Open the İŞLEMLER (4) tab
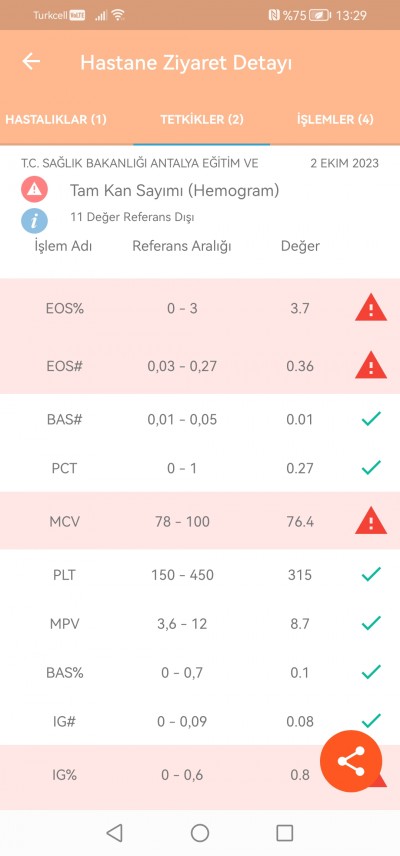Image resolution: width=400 pixels, height=856 pixels. 335,120
